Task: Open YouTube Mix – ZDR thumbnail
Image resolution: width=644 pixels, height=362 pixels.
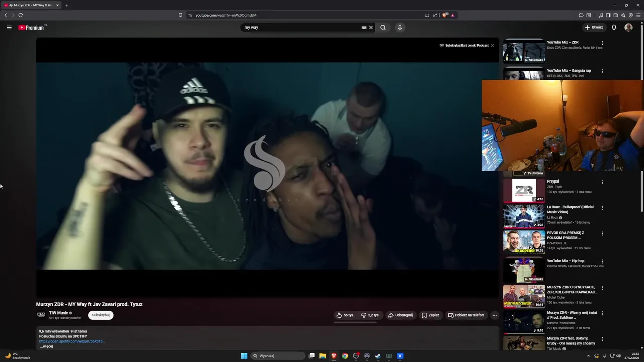Action: pos(524,51)
